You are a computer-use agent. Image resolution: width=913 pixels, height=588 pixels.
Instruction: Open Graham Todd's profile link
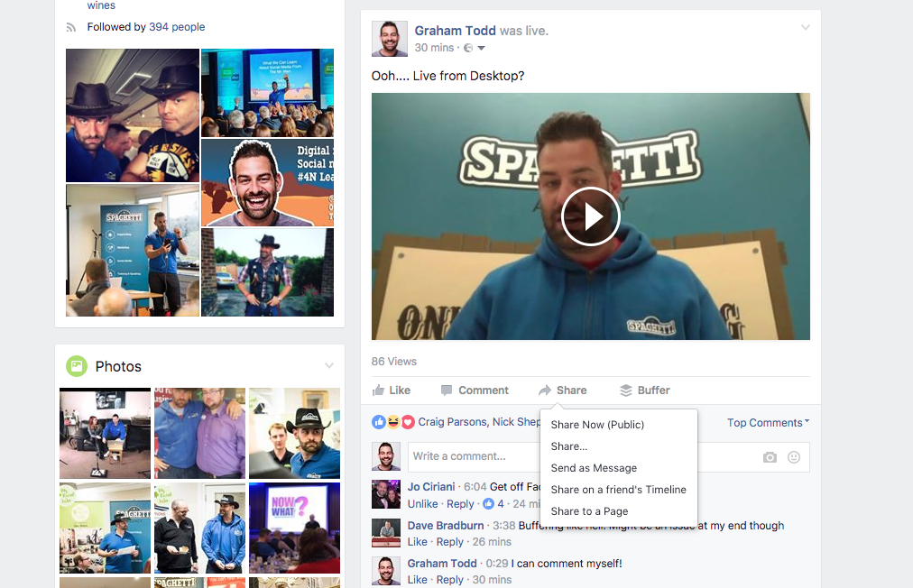tap(455, 30)
